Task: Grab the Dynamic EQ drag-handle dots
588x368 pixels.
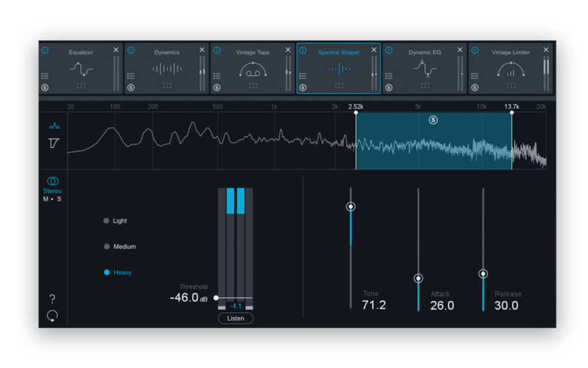Action: [425, 86]
